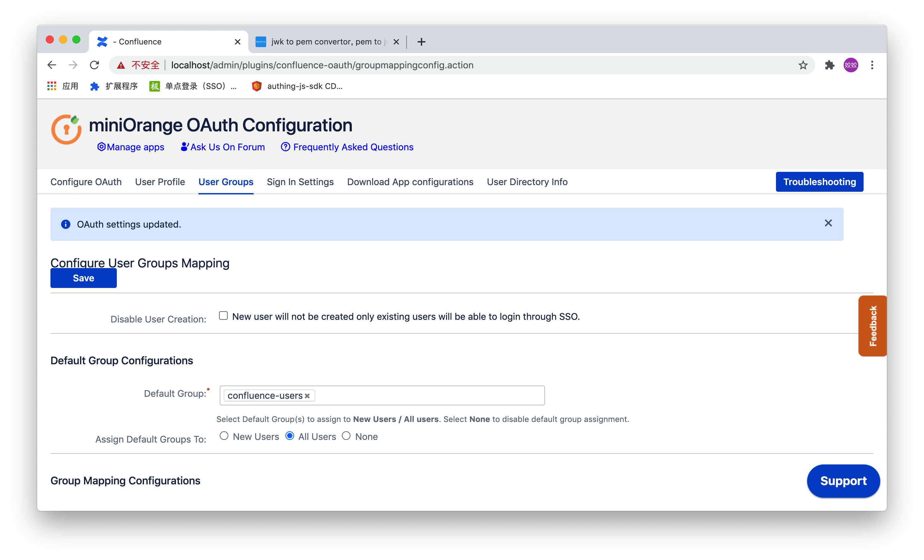Click the Save button
The width and height of the screenshot is (924, 560).
click(83, 278)
